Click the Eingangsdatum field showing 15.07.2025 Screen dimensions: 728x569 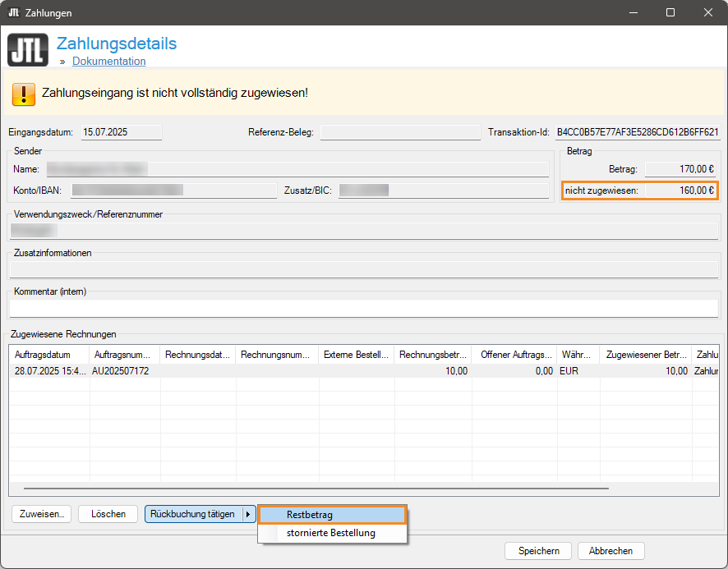(x=121, y=132)
